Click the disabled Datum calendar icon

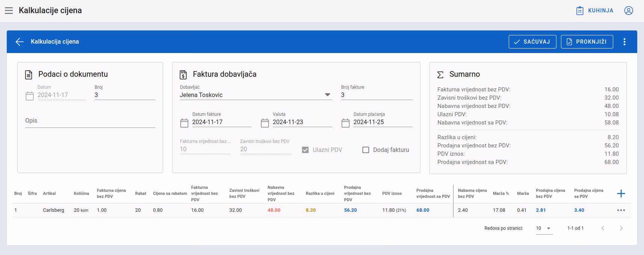pos(30,96)
